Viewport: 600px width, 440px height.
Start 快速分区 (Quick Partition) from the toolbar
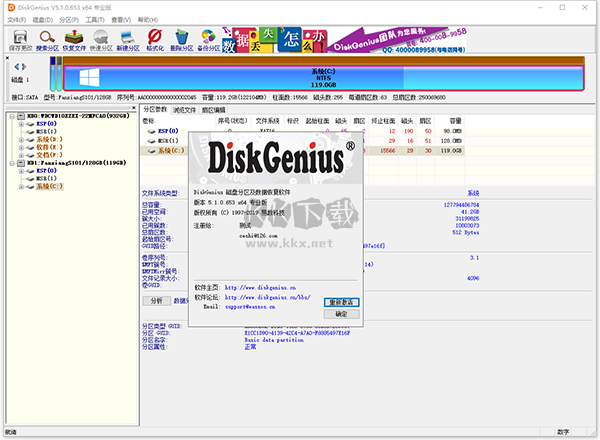click(101, 42)
